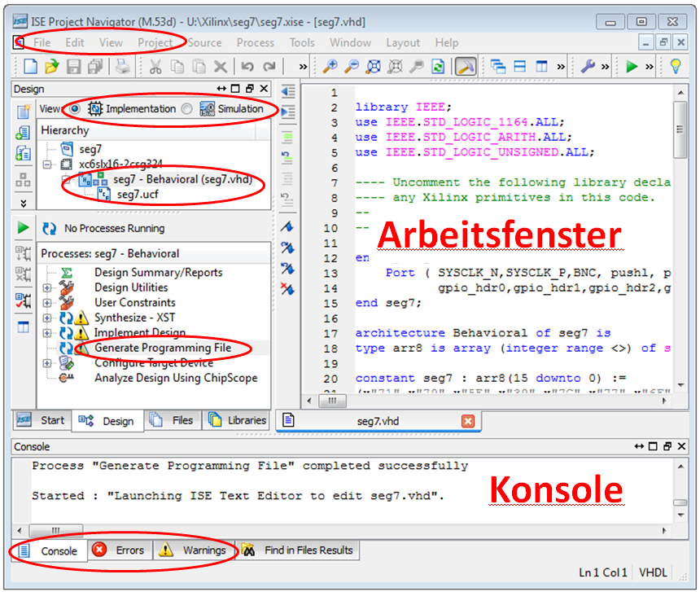700x592 pixels.
Task: Select Design Summary/Reports process
Action: point(159,272)
